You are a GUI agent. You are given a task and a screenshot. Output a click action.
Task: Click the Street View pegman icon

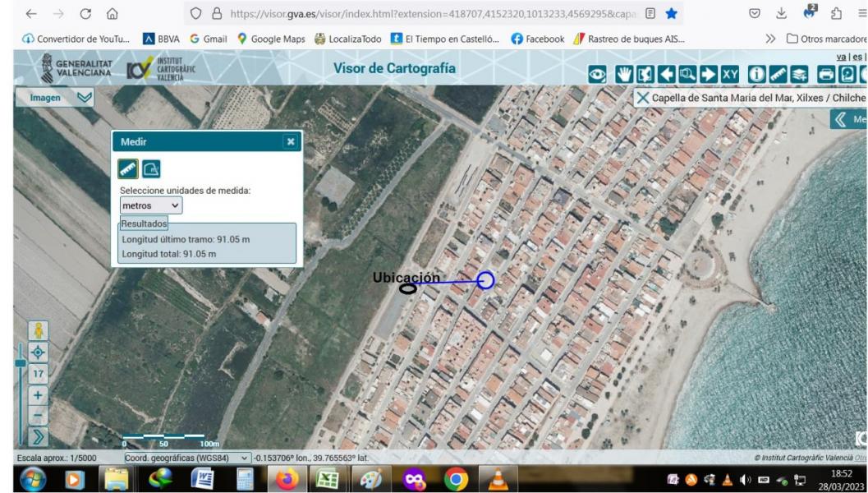tap(38, 330)
